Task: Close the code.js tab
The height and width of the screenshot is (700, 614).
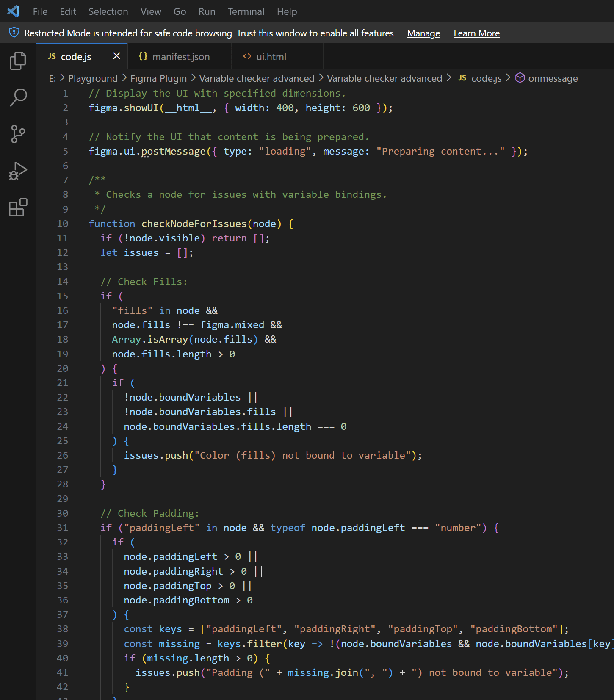Action: point(117,56)
